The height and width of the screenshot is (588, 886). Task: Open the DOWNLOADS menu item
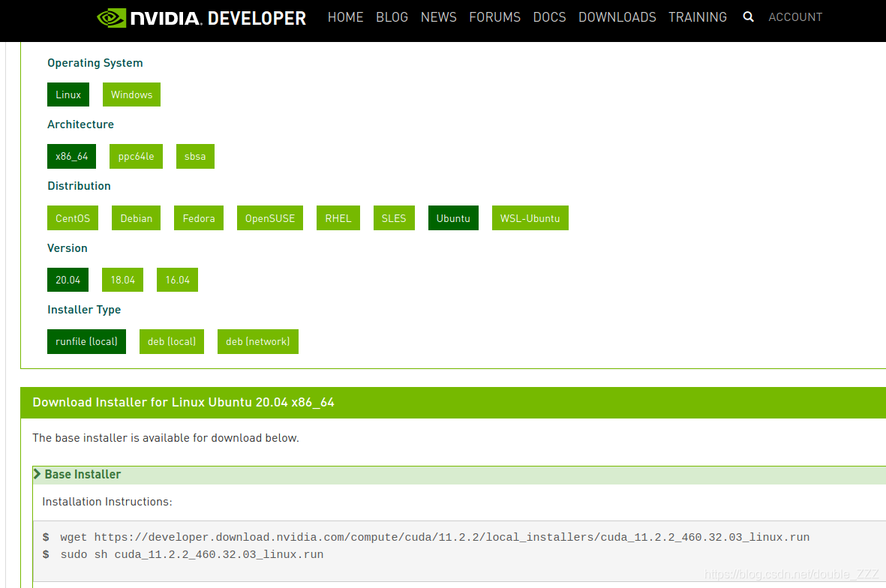617,17
